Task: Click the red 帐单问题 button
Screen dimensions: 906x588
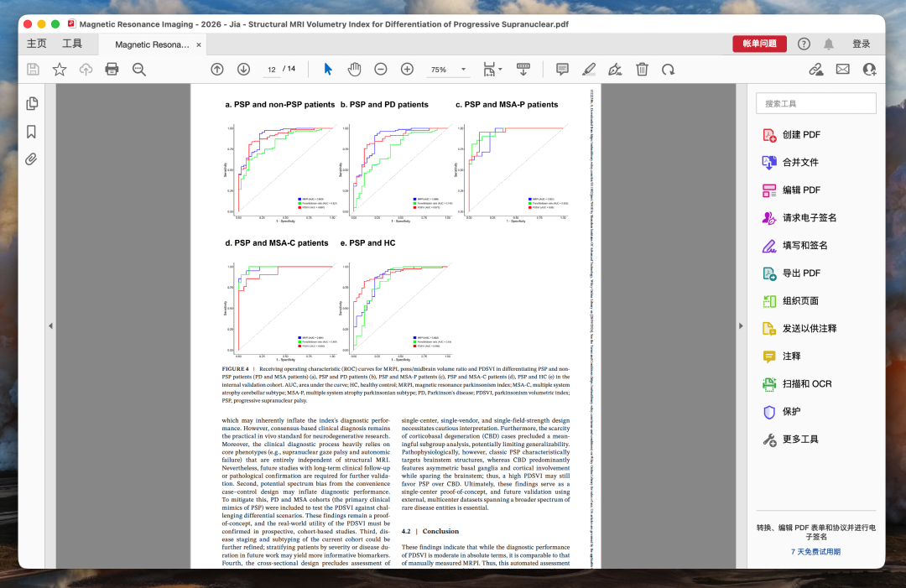Action: coord(760,44)
